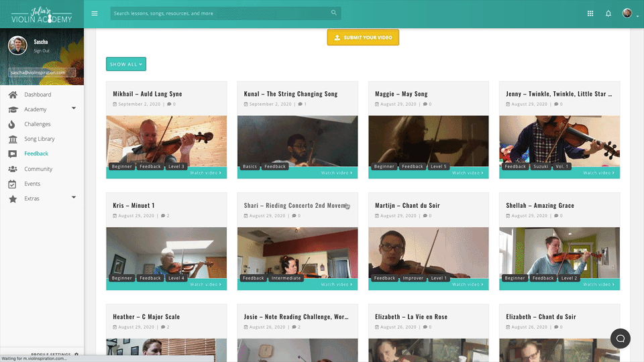Viewport: 644px width, 362px height.
Task: Click the comment icon on Kunal's card
Action: pyautogui.click(x=301, y=105)
